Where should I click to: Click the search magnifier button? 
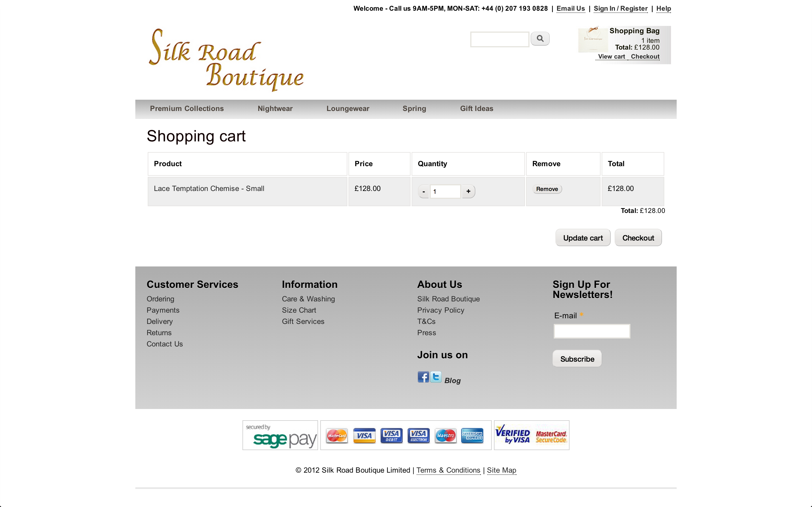(540, 39)
